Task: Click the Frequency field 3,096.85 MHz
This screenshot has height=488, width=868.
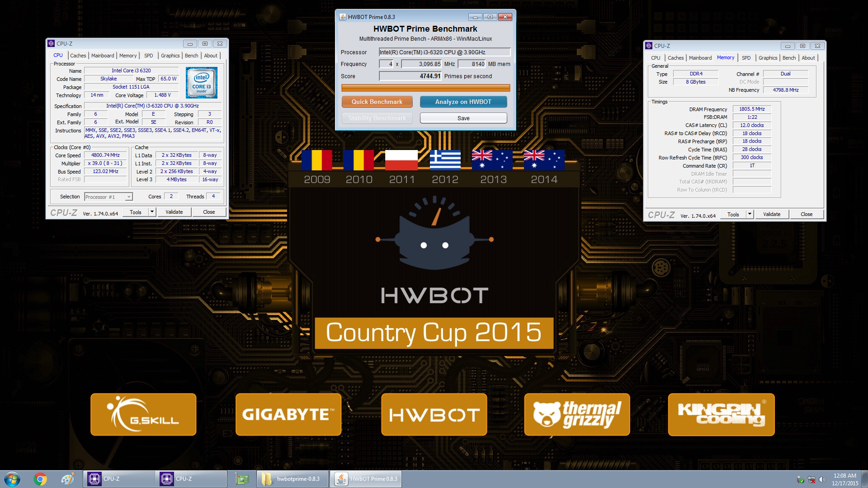Action: coord(422,64)
